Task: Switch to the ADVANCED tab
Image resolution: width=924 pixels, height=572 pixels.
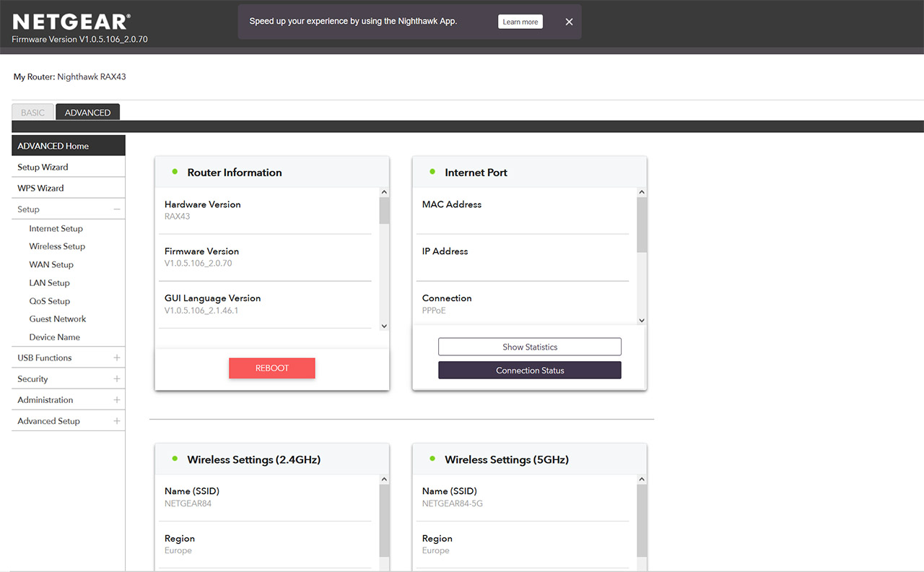Action: (x=87, y=113)
